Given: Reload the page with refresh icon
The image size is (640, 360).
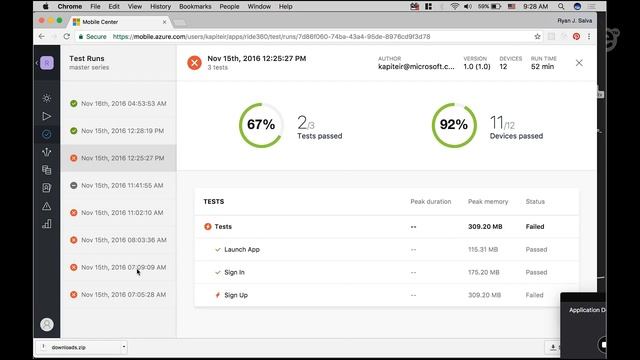Looking at the screenshot, I should [67, 36].
